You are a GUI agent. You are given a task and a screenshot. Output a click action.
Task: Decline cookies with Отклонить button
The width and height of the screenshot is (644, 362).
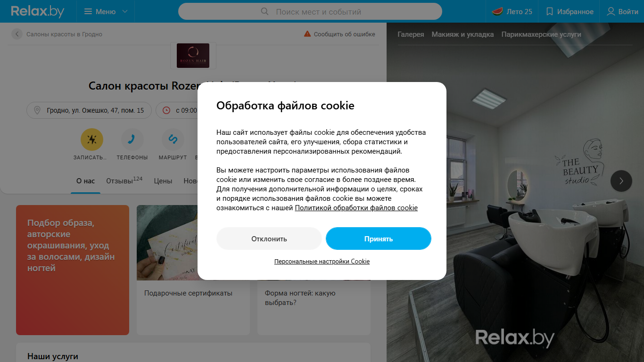(x=269, y=239)
